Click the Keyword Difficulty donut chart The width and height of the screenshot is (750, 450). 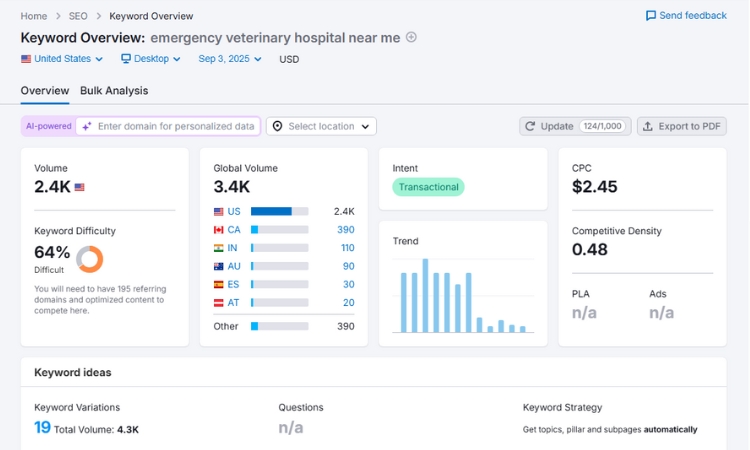pos(90,259)
